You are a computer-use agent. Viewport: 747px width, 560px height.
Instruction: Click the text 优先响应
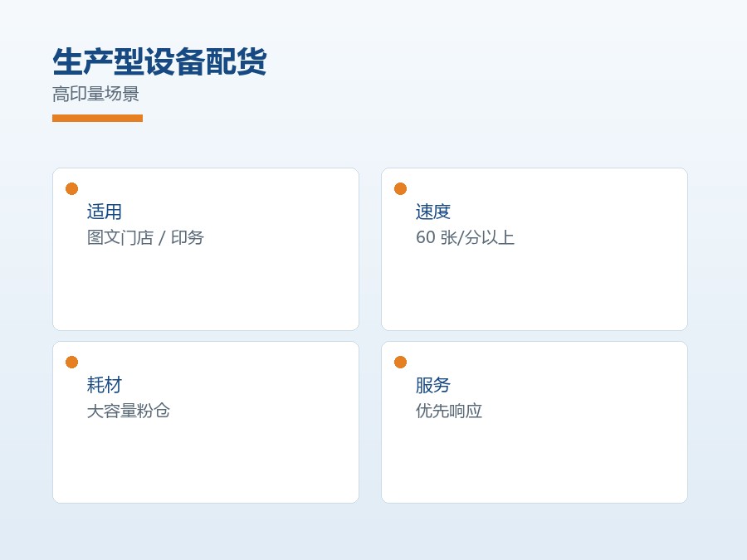pyautogui.click(x=449, y=411)
